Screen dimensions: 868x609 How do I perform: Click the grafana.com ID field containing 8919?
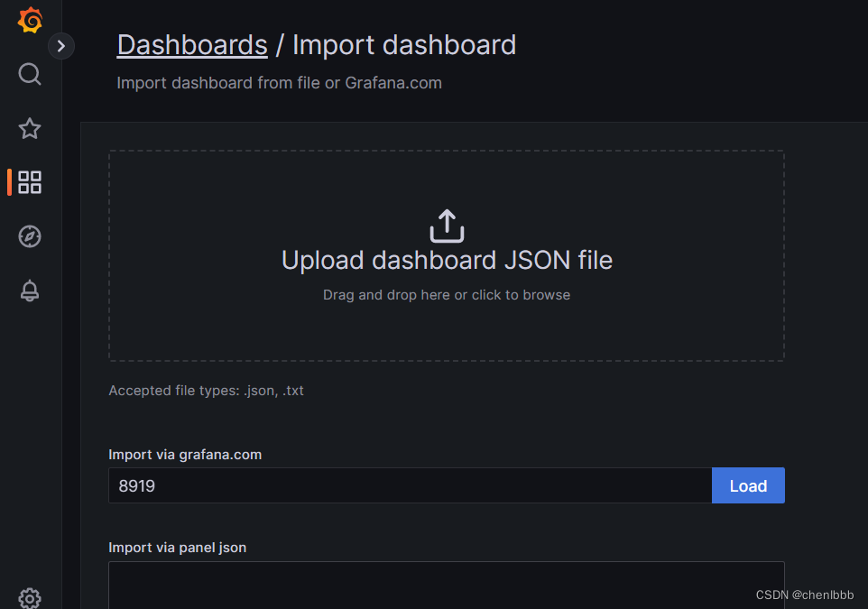411,485
